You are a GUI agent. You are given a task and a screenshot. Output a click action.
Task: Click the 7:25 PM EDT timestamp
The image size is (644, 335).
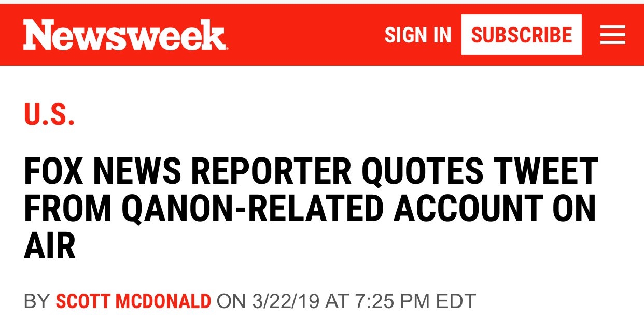pyautogui.click(x=415, y=301)
